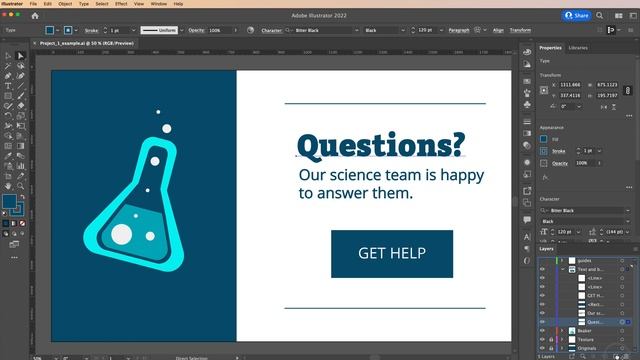
Task: Unlock the Originals layer lock
Action: coord(551,348)
